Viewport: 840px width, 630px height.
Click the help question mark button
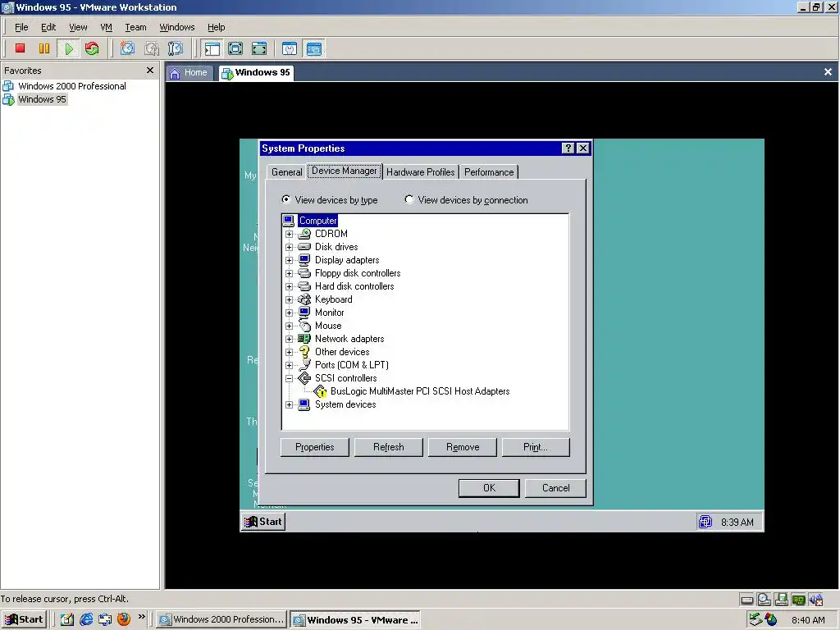coord(568,148)
